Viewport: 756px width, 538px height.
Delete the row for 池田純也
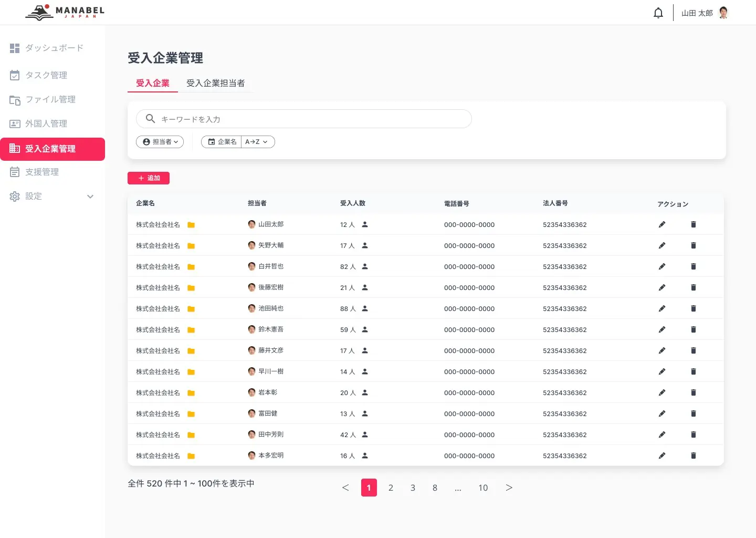coord(694,308)
